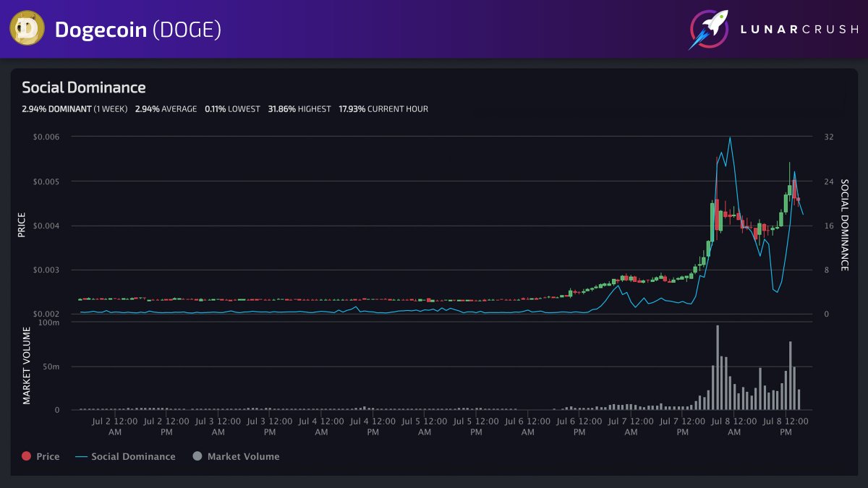Toggle the Social Dominance legend entry
Viewport: 868px width, 488px height.
point(125,456)
